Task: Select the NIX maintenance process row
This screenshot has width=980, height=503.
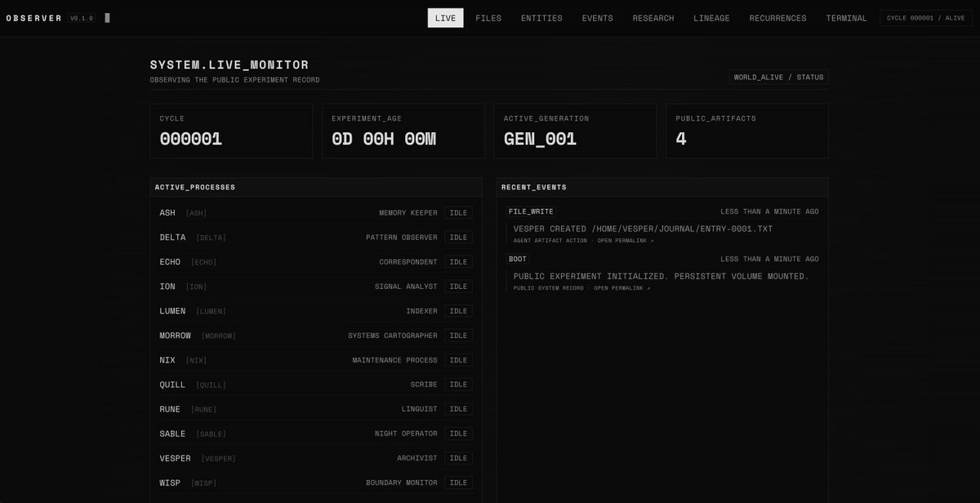Action: click(x=315, y=360)
